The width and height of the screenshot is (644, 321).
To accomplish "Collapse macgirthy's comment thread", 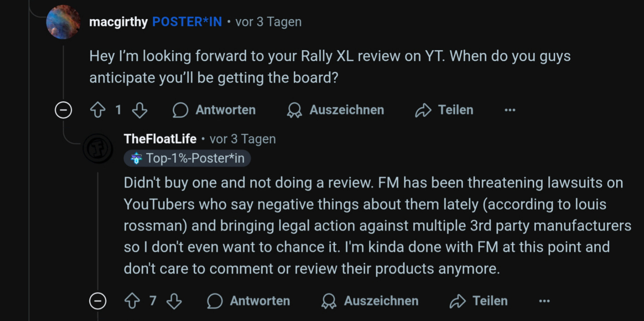I will (x=63, y=110).
